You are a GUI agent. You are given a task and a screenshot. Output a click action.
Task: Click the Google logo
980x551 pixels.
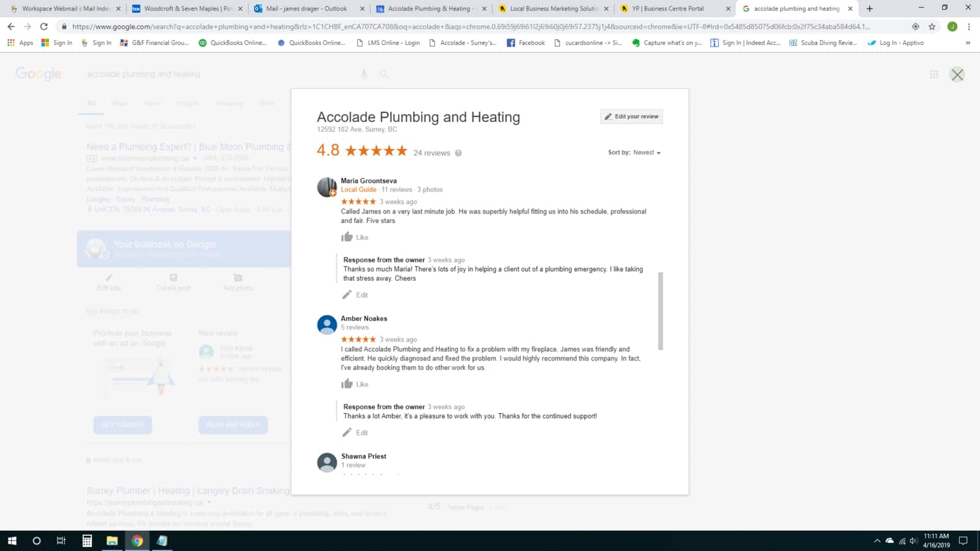39,74
